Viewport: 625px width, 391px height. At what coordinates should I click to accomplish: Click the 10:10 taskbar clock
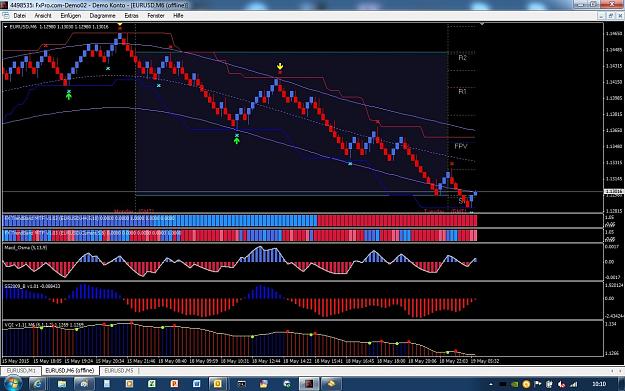click(x=599, y=384)
